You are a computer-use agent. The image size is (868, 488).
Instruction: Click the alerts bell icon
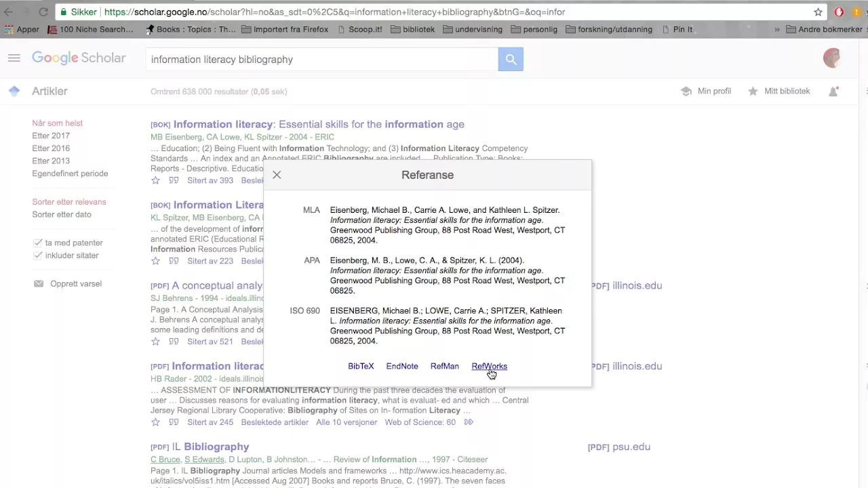[x=833, y=91]
